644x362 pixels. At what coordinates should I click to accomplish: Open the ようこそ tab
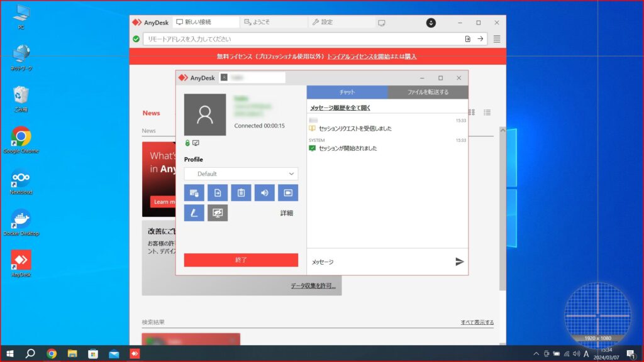coord(274,22)
